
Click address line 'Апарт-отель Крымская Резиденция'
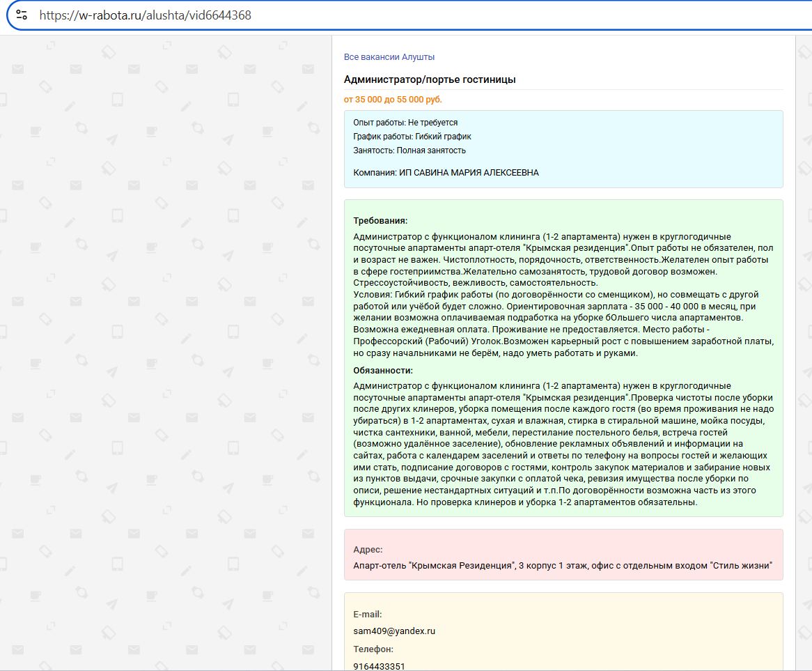point(563,566)
